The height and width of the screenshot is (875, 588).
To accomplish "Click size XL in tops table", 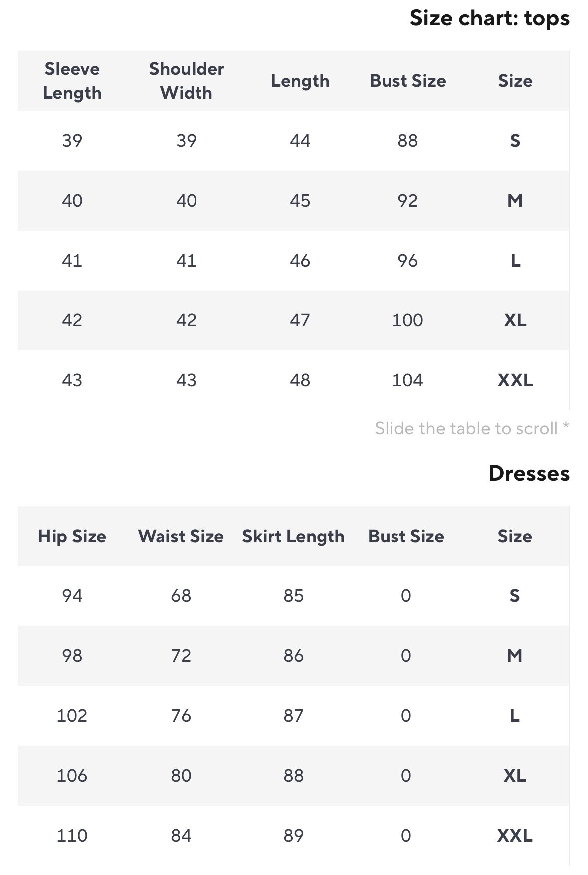I will coord(515,320).
